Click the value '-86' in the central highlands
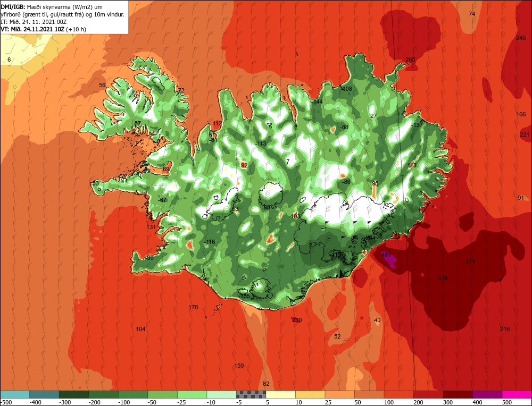This screenshot has width=532, height=406. click(346, 182)
